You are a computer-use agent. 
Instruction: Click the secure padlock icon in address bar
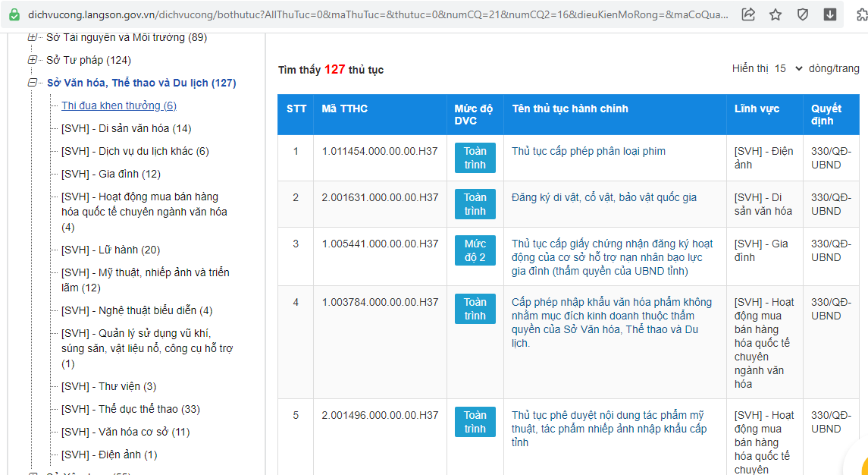[x=14, y=14]
